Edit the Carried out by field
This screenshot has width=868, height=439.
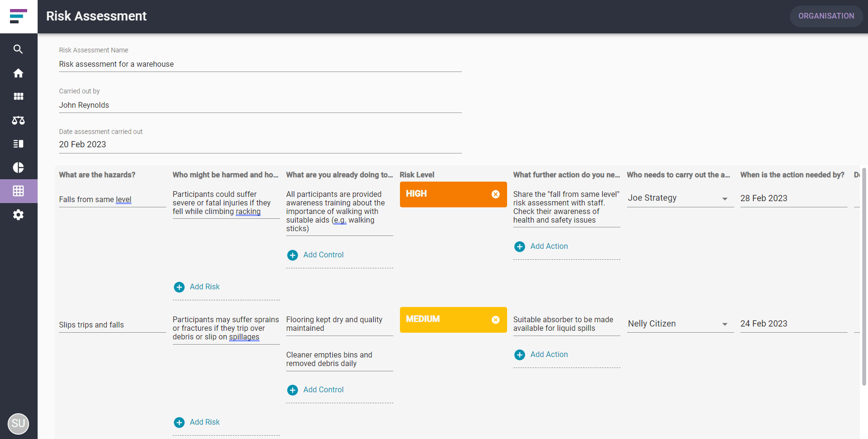(x=260, y=105)
